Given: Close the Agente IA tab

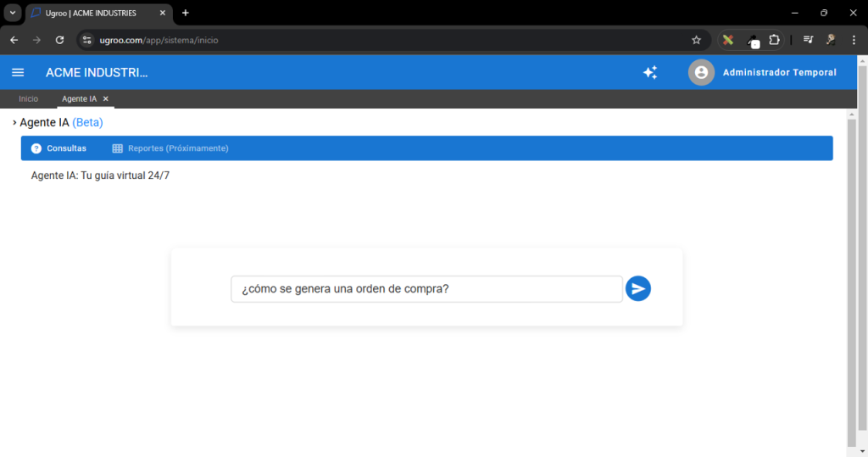Looking at the screenshot, I should 106,99.
